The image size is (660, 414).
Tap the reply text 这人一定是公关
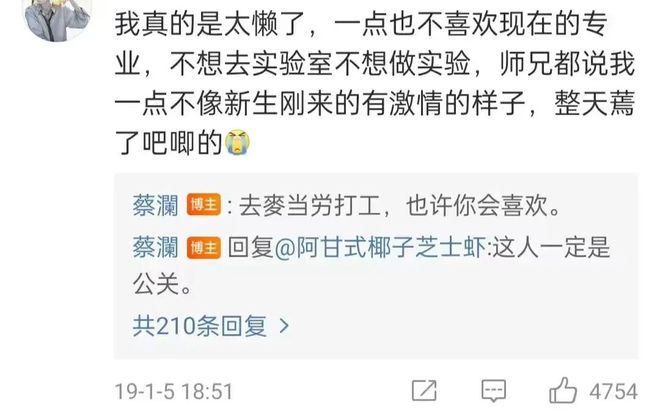372,265
